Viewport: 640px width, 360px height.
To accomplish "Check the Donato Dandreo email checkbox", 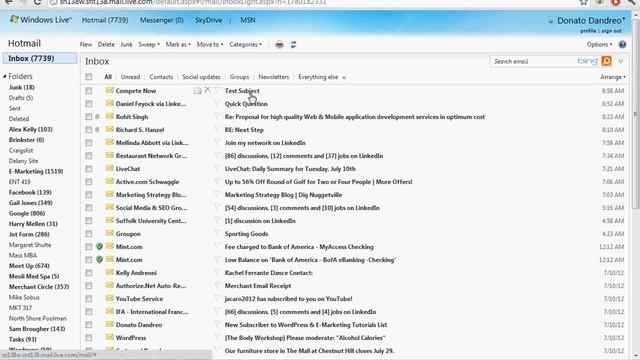I will [89, 325].
